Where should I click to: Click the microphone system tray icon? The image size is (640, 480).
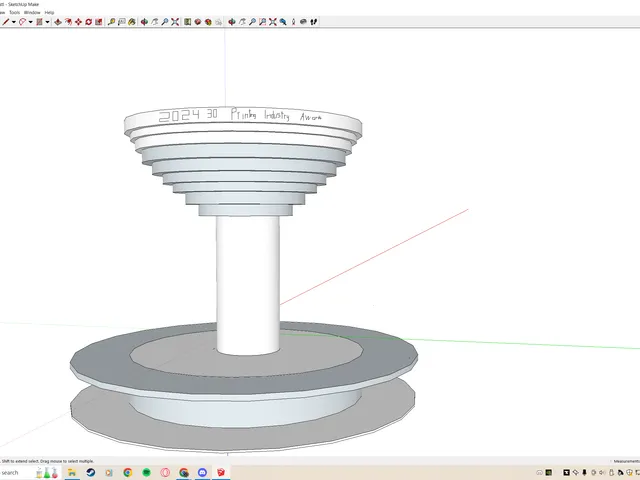click(x=584, y=473)
